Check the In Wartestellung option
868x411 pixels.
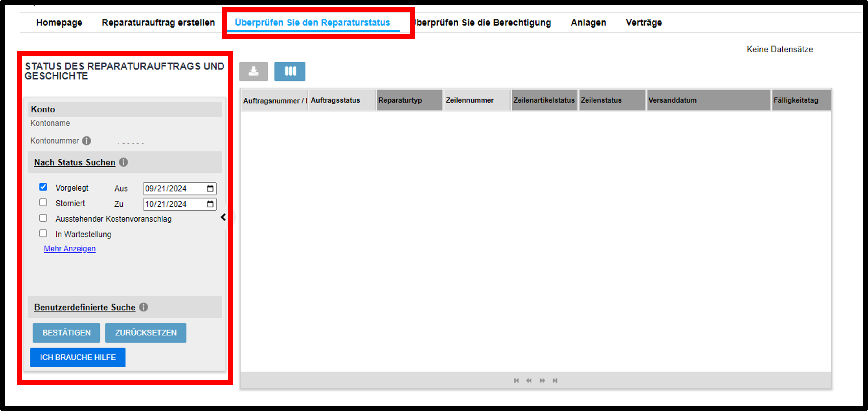(43, 233)
